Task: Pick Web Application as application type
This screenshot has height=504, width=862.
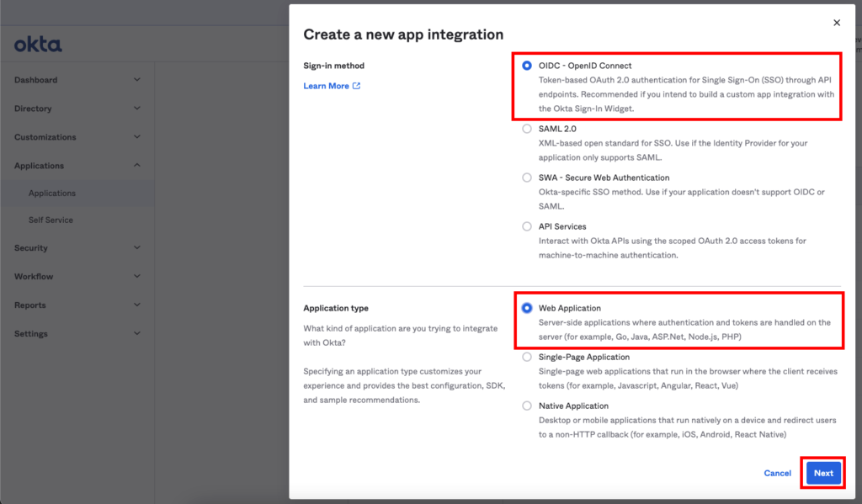Action: [x=527, y=308]
